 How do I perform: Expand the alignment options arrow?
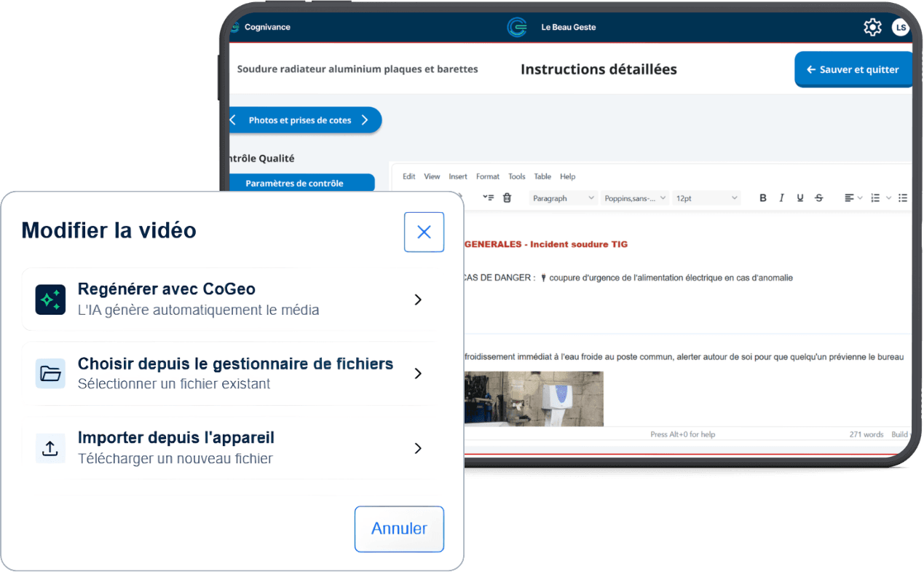[860, 198]
